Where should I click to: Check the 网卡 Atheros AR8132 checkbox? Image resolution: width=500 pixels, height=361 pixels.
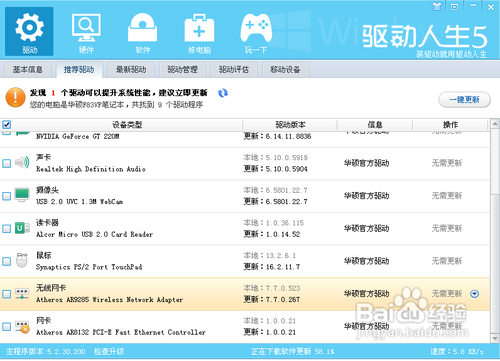click(6, 327)
